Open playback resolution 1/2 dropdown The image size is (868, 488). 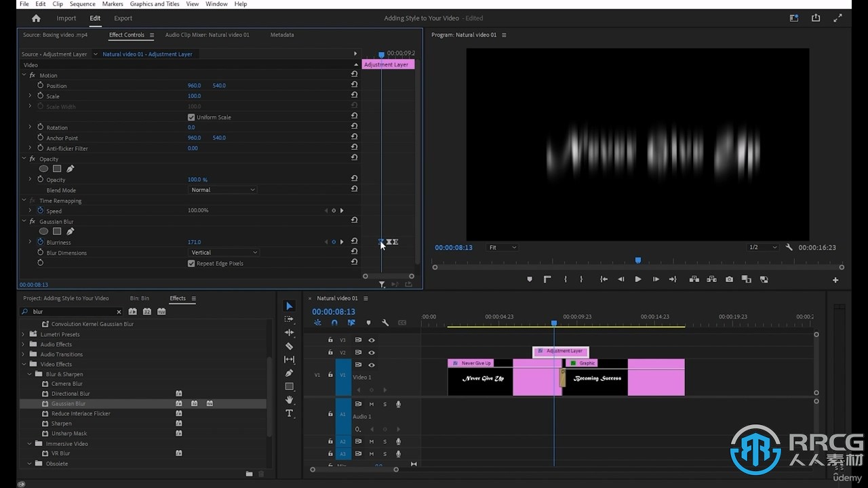(x=763, y=247)
